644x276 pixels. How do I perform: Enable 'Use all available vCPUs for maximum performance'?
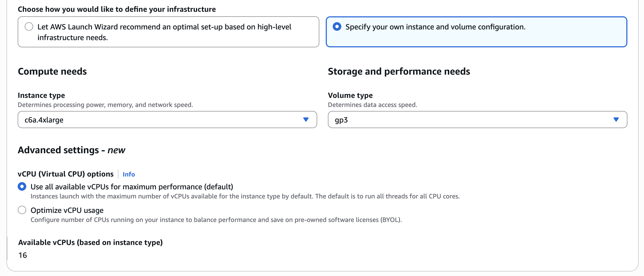click(22, 187)
